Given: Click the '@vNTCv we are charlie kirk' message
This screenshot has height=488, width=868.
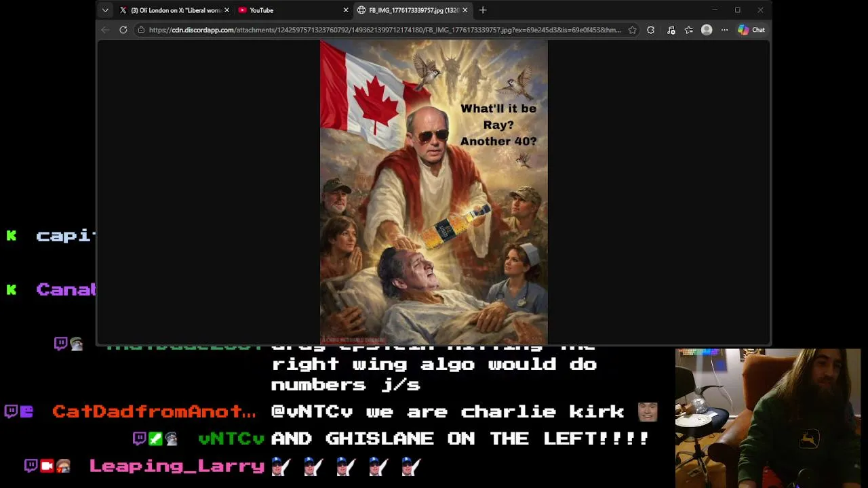Looking at the screenshot, I should click(x=447, y=411).
